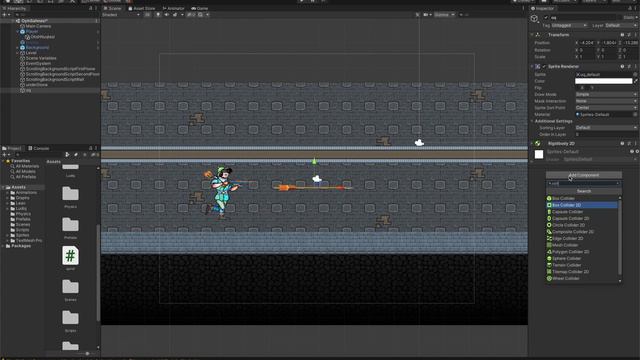Select Circle Collider 2D component
640x360 pixels.
(x=582, y=225)
